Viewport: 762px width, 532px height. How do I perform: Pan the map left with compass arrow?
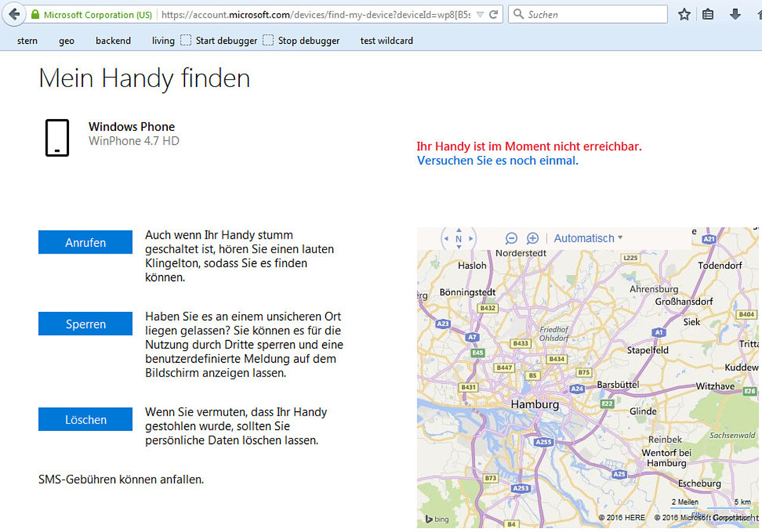point(447,239)
